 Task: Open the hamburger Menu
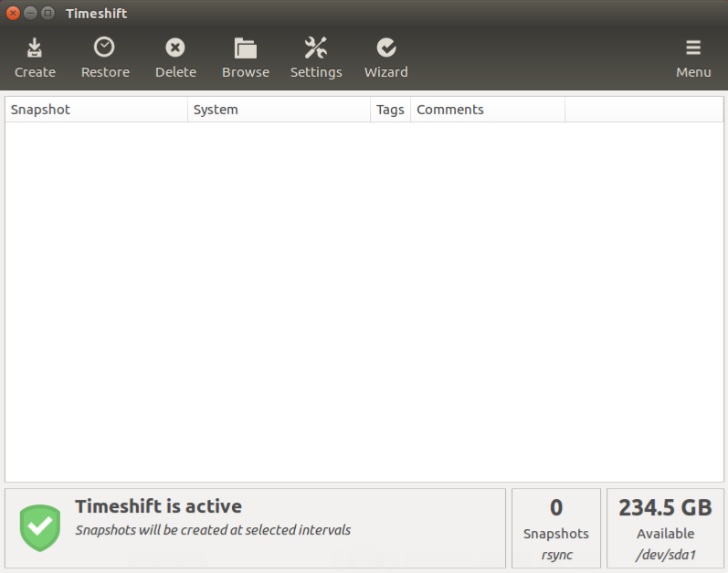point(693,48)
